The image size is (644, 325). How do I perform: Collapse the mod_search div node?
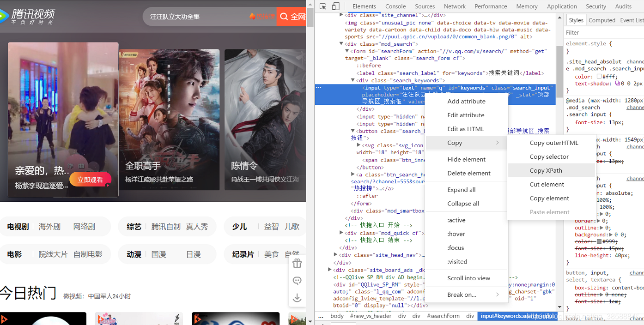[x=341, y=44]
